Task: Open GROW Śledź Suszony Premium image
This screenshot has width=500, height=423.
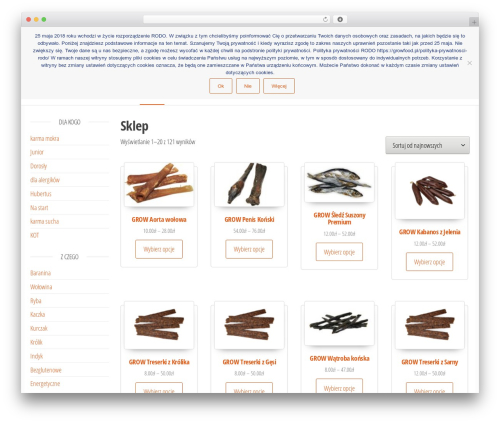Action: pyautogui.click(x=339, y=182)
